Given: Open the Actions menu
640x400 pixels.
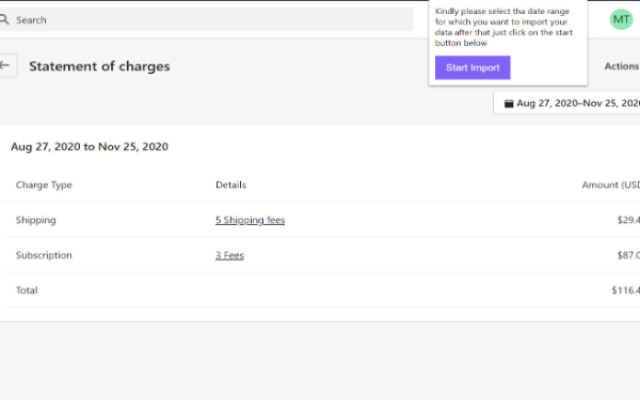Looking at the screenshot, I should coord(622,66).
